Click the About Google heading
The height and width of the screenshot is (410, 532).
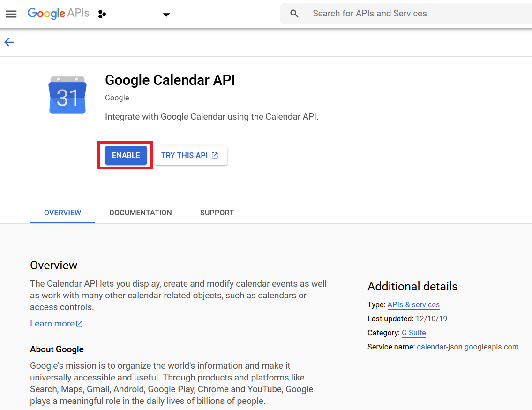57,349
